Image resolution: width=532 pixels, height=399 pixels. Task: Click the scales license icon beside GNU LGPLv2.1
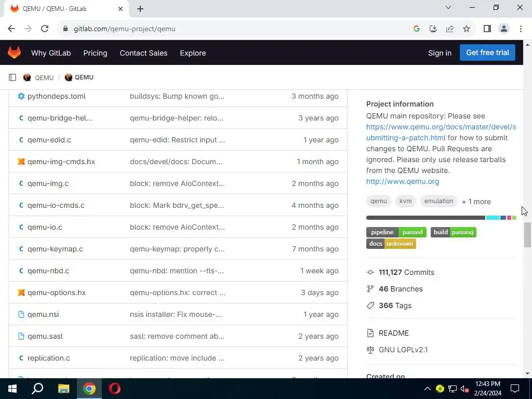coord(370,350)
